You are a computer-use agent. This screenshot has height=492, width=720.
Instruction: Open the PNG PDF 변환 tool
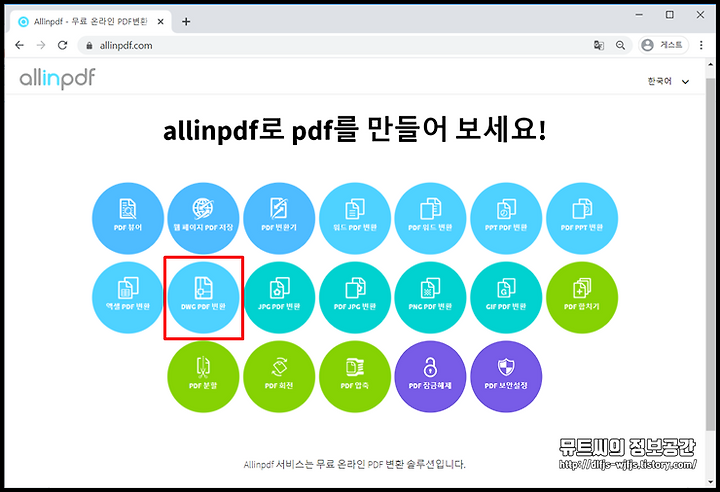[430, 298]
